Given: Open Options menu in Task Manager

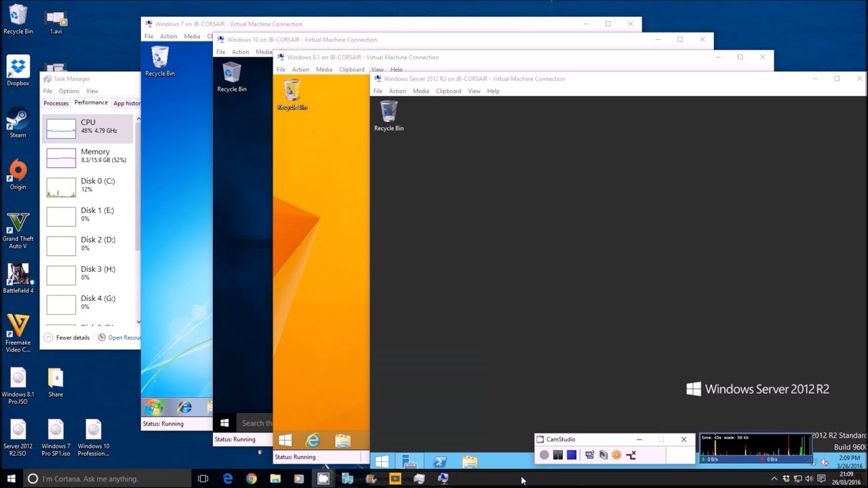Looking at the screenshot, I should (68, 91).
